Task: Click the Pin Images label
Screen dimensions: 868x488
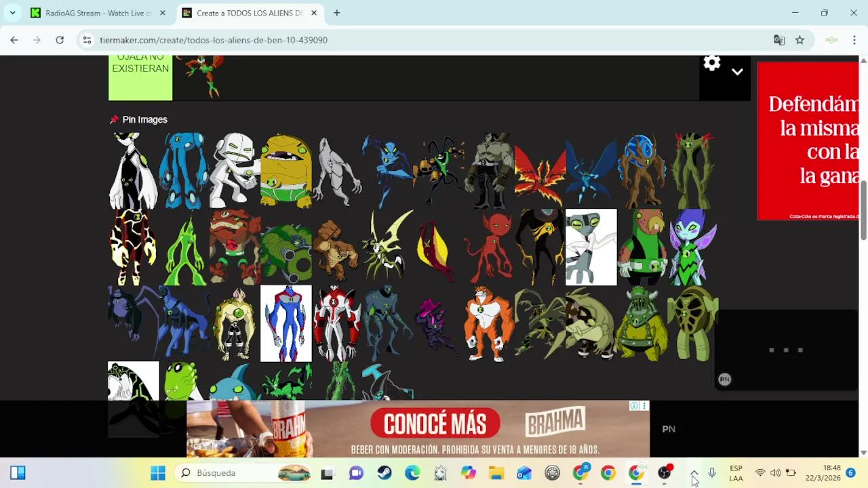Action: 144,120
